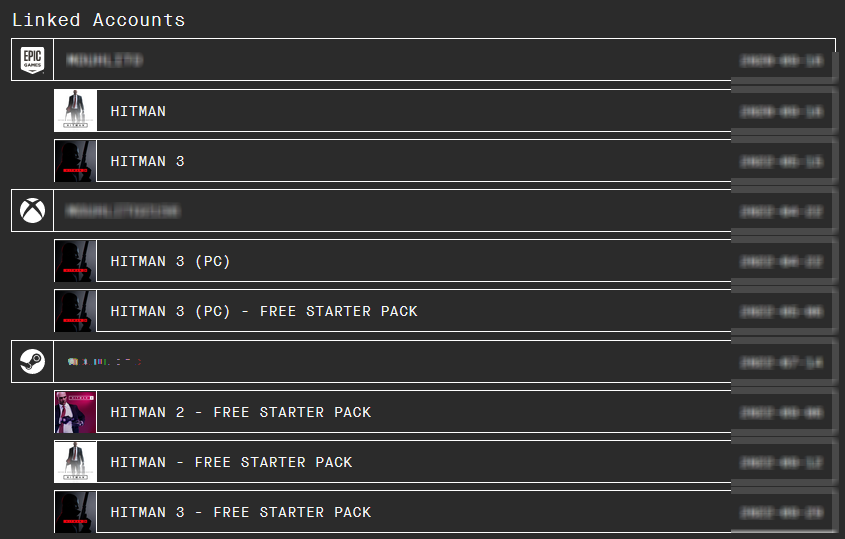The width and height of the screenshot is (845, 539).
Task: Select HITMAN 3 (PC) - FREE STARTER PACK text
Action: click(264, 311)
